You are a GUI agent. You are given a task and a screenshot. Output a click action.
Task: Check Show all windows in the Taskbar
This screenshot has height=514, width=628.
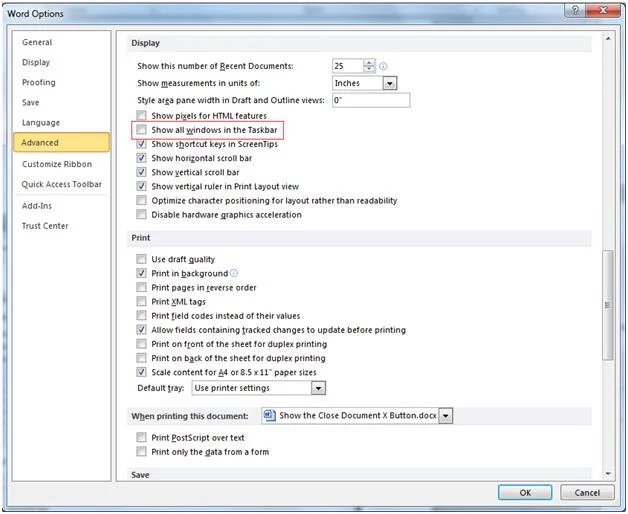pos(141,129)
